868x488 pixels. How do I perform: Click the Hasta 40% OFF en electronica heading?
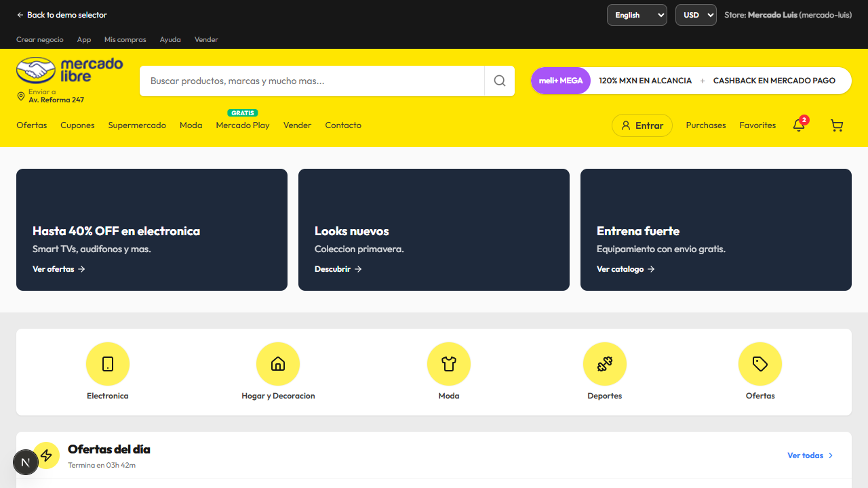[x=116, y=231]
